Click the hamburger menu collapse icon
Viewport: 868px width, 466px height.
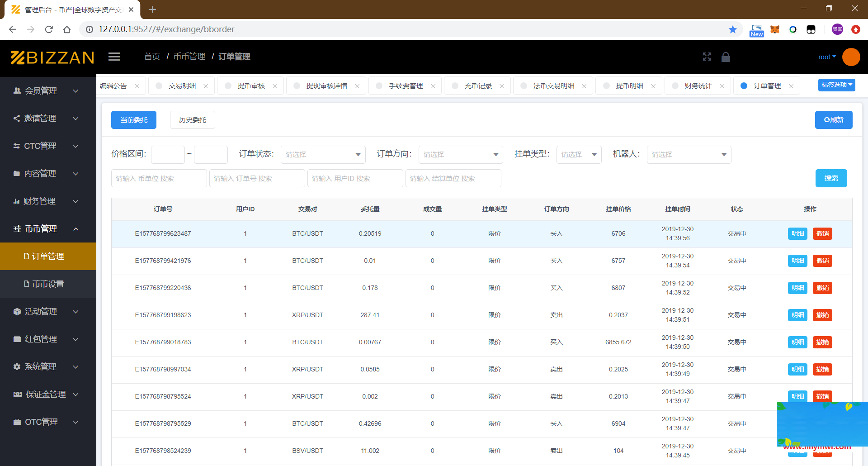point(114,57)
